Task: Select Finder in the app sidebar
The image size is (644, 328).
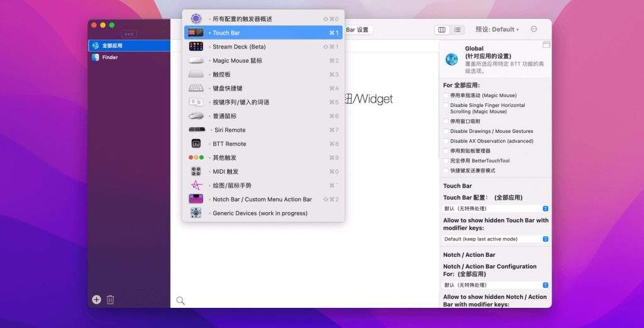Action: [109, 57]
